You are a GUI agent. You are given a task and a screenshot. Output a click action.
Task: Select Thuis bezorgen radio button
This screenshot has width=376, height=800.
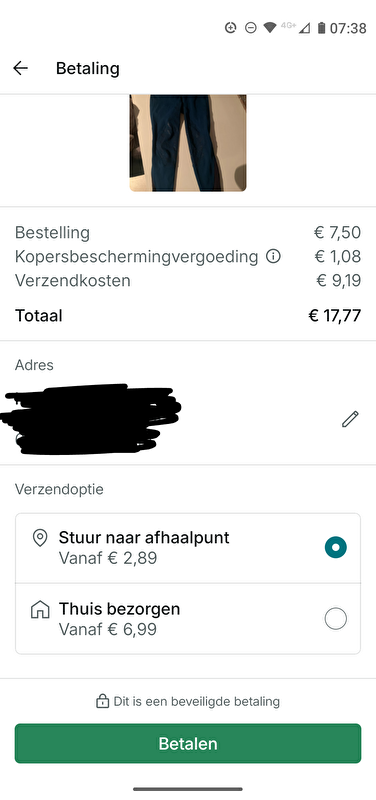pos(336,619)
